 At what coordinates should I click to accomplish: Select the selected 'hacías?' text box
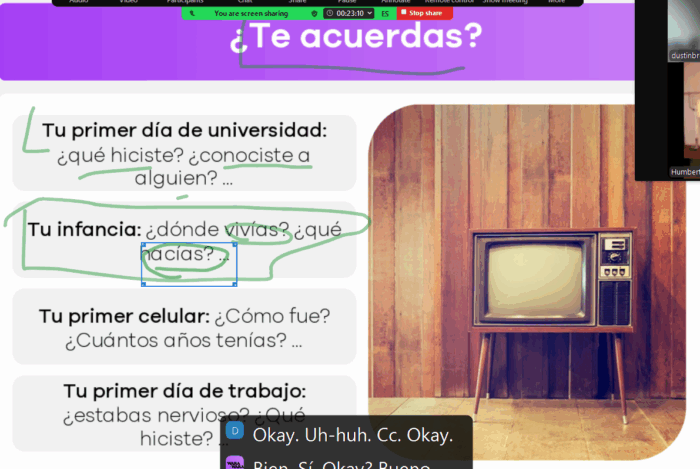tap(189, 263)
